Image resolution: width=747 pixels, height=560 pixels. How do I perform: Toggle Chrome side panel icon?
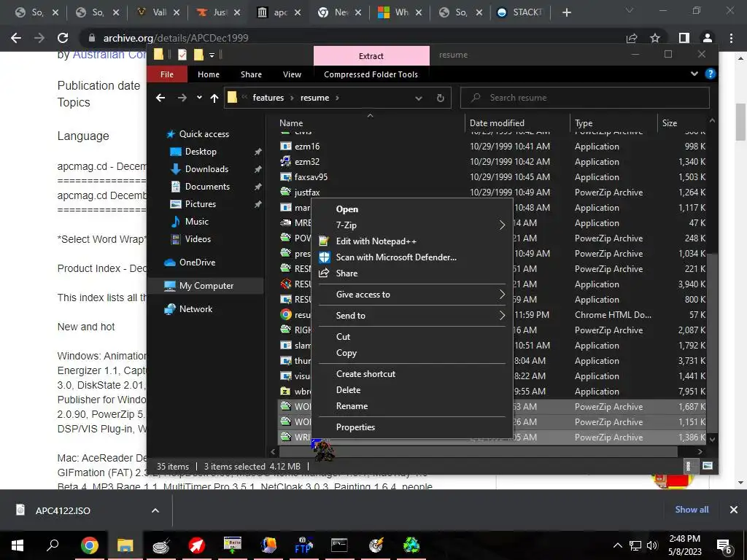684,38
